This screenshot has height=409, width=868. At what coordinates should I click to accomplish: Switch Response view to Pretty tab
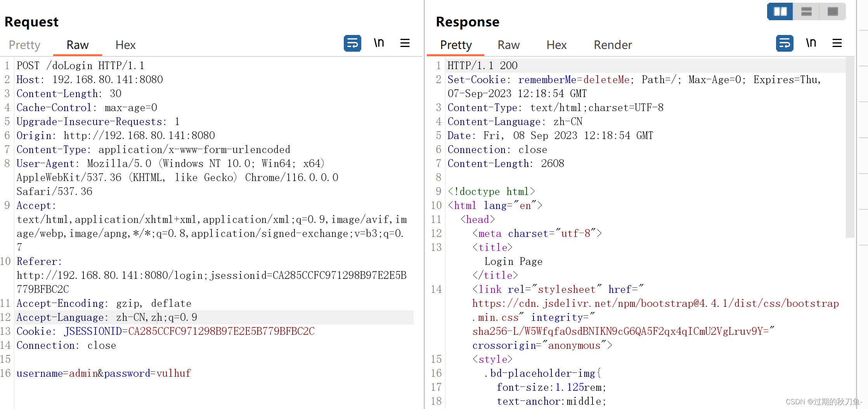pyautogui.click(x=456, y=45)
